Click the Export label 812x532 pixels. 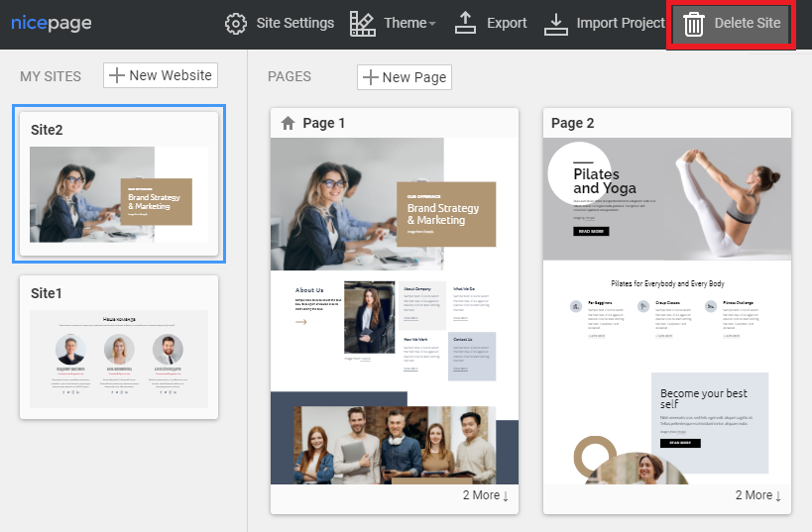[x=507, y=24]
